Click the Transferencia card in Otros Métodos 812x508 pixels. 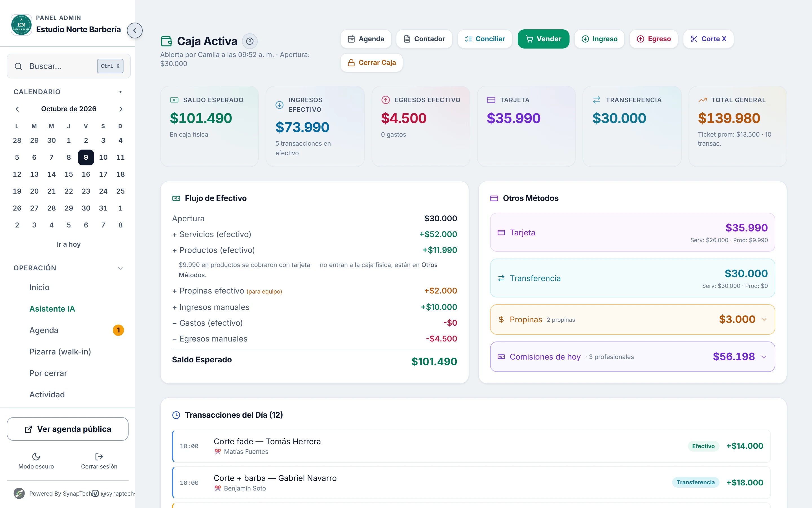click(632, 278)
